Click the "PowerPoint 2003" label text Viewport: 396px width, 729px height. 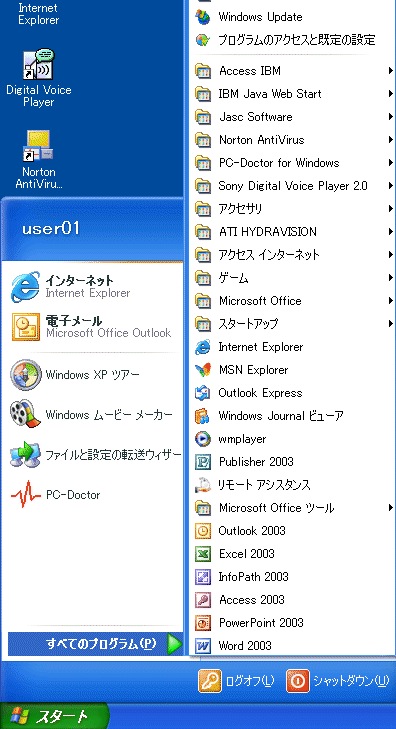261,623
